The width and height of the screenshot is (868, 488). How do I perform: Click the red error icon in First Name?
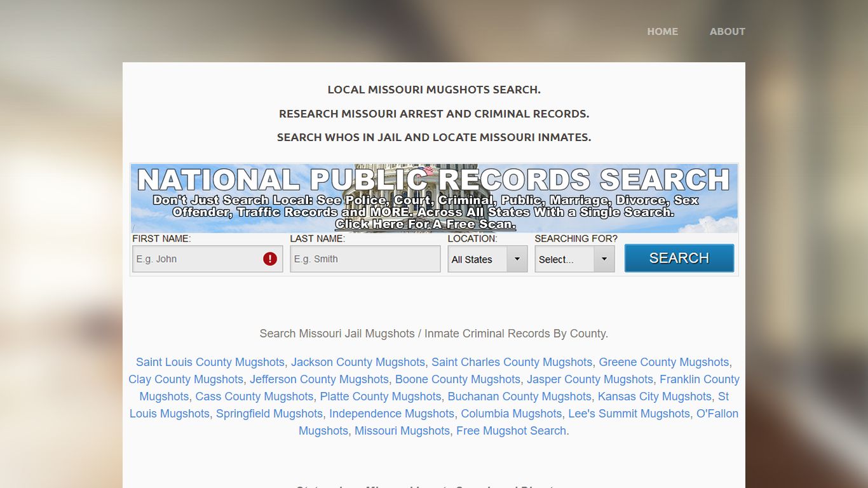point(270,259)
